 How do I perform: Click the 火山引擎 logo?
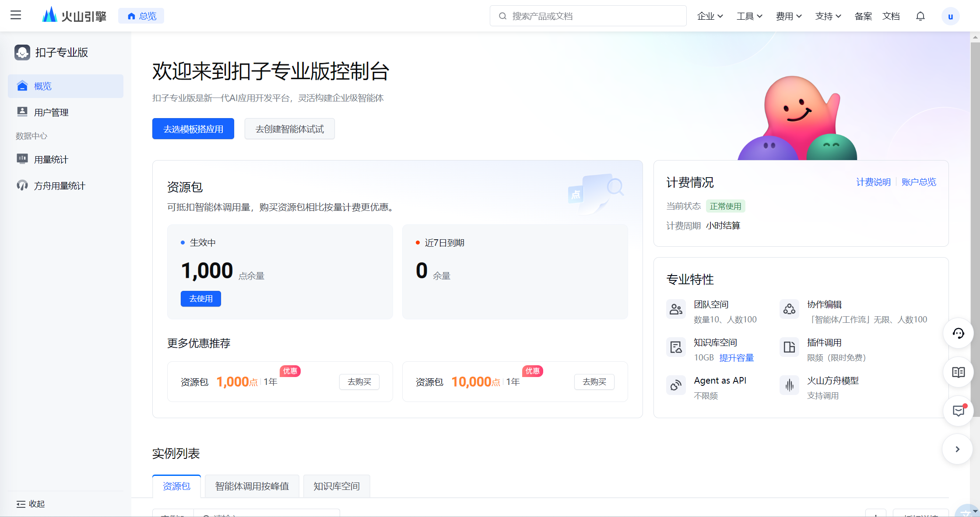point(74,15)
